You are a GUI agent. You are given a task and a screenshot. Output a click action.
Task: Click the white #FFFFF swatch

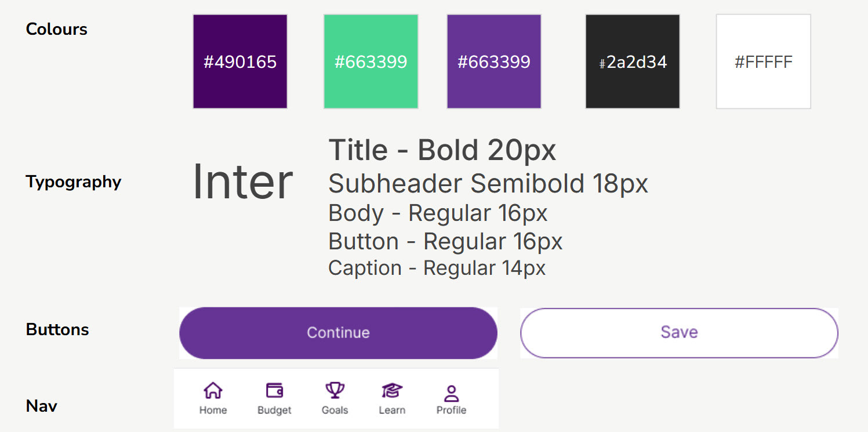[764, 61]
